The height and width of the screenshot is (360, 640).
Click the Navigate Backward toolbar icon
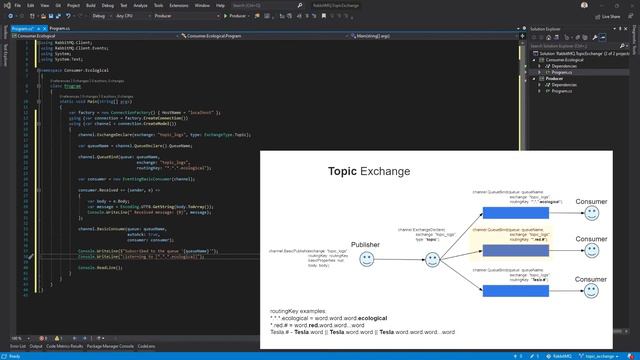click(x=11, y=16)
